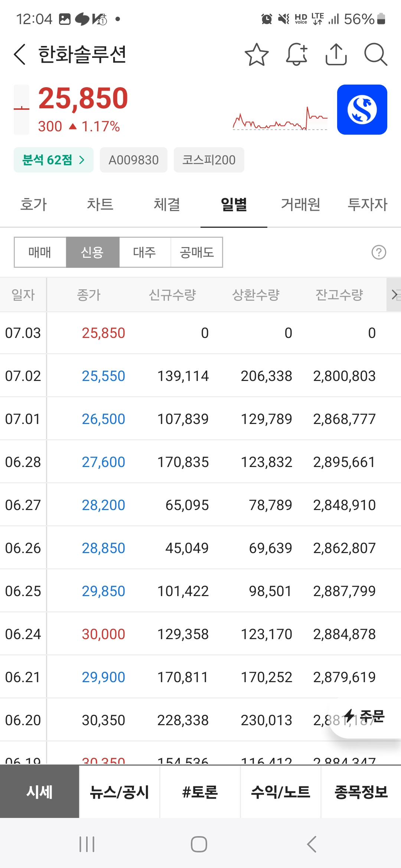The height and width of the screenshot is (868, 401).
Task: Tap the Android home button
Action: 199,844
